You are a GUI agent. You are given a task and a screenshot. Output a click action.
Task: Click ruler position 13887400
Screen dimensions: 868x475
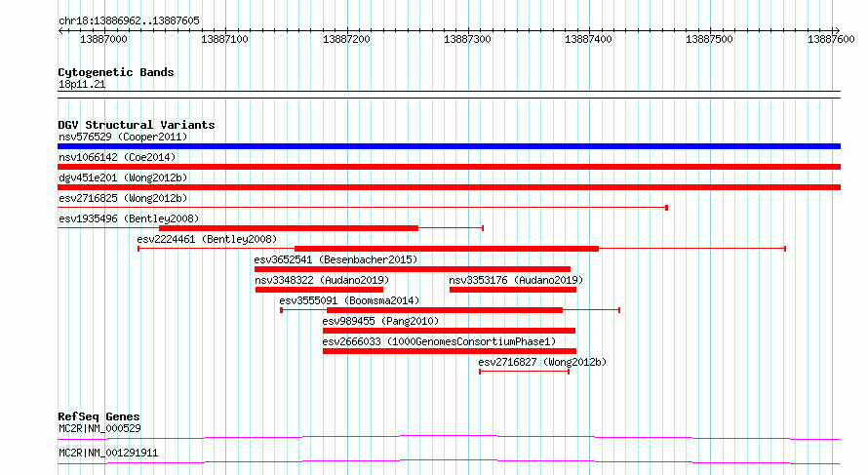[x=588, y=39]
